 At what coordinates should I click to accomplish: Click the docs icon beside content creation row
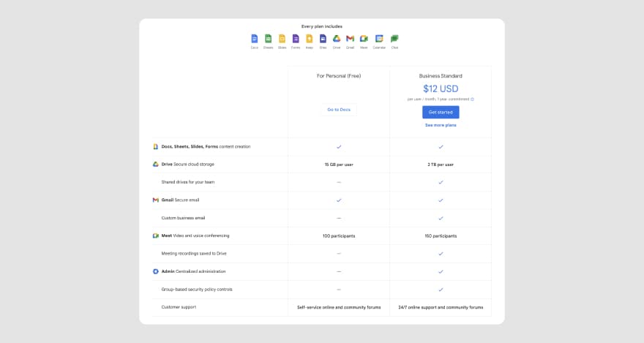tap(156, 146)
